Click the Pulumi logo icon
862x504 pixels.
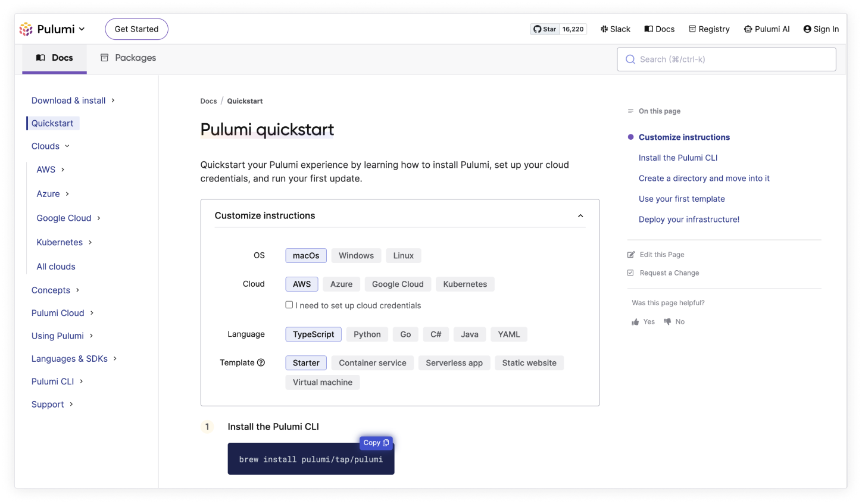pyautogui.click(x=26, y=29)
